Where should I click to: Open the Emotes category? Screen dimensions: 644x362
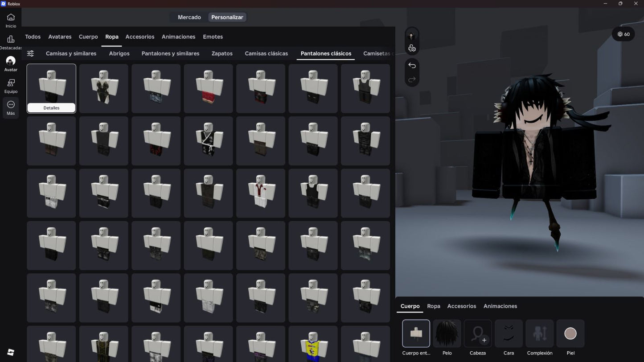pos(213,37)
